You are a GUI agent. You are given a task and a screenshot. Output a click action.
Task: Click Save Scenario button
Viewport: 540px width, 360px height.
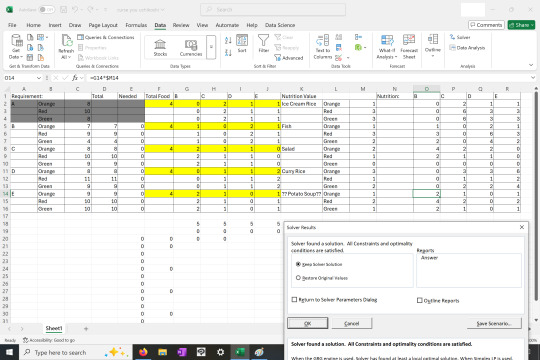pyautogui.click(x=494, y=323)
